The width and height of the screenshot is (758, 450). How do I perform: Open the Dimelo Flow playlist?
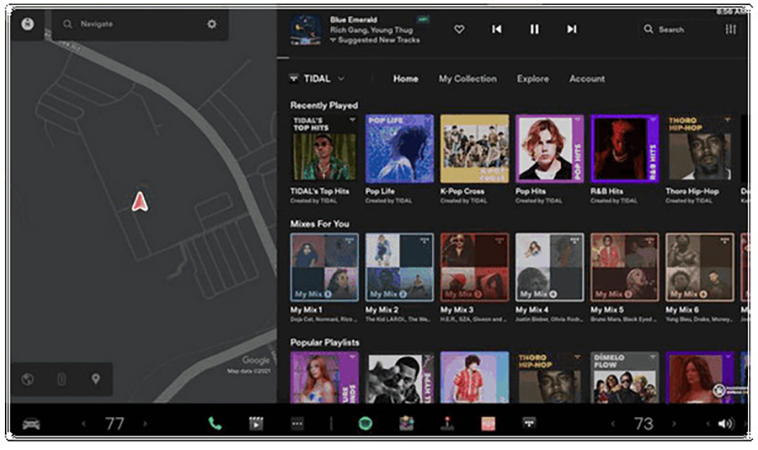[625, 377]
